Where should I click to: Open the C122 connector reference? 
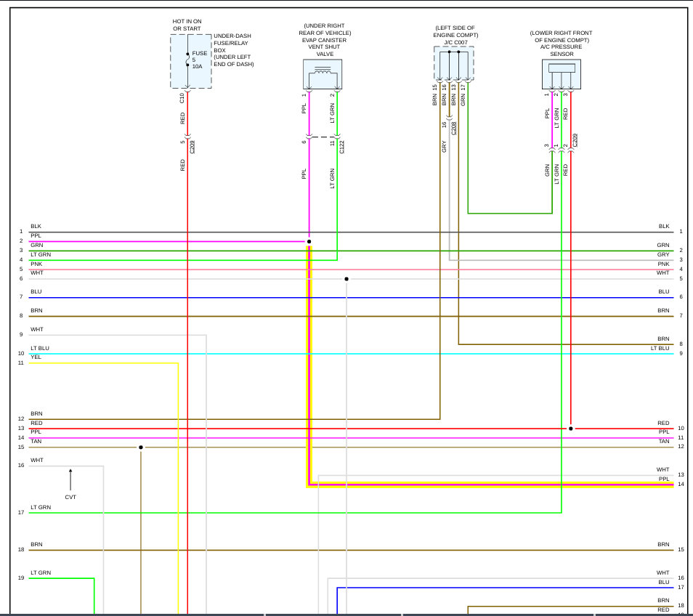pos(341,147)
